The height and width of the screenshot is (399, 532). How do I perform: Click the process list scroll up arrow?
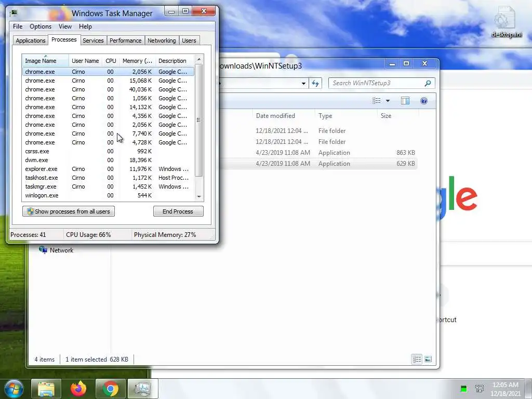pos(199,59)
